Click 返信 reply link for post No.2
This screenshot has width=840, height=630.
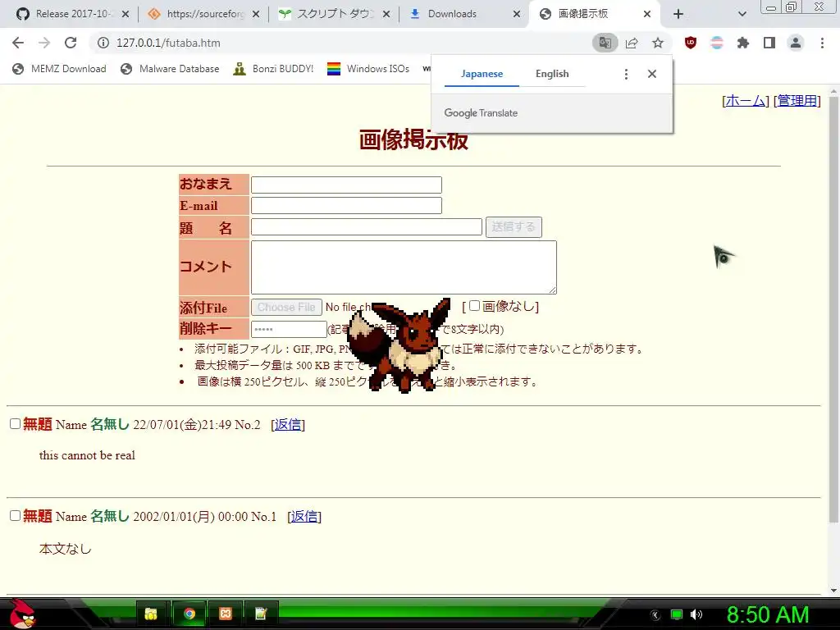[x=288, y=425]
